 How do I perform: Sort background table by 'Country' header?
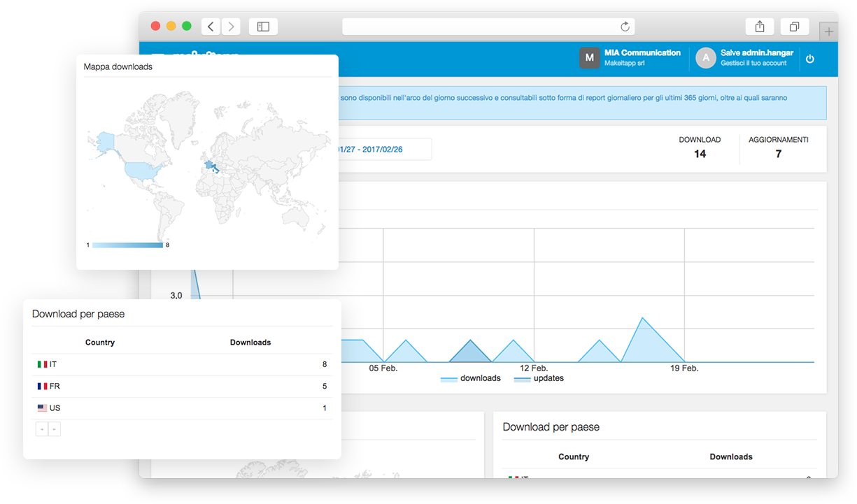coord(574,456)
